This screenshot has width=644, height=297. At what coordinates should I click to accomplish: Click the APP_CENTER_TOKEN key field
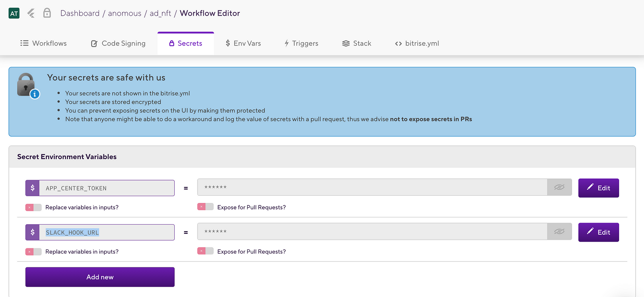(x=107, y=188)
